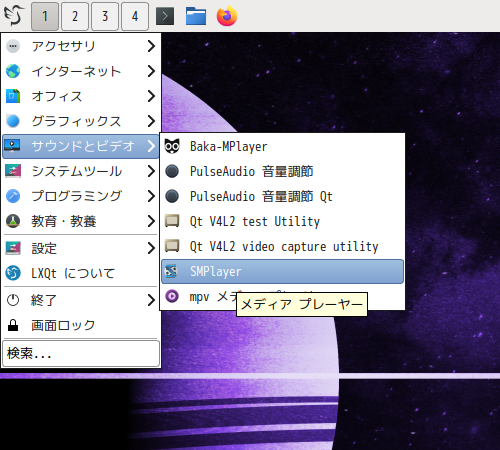Screen dimensions: 500x450
Task: Click the LXQt について logo icon
Action: pyautogui.click(x=13, y=273)
